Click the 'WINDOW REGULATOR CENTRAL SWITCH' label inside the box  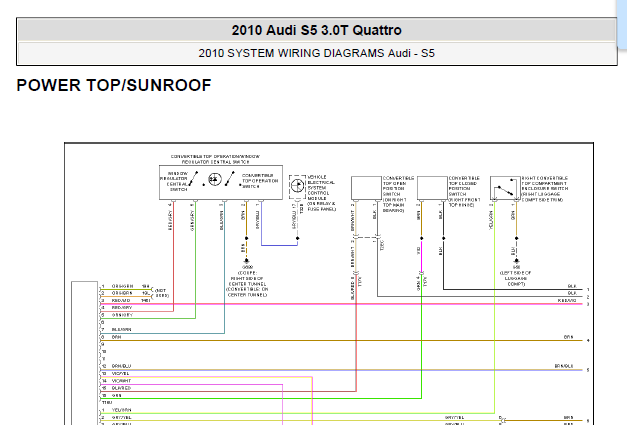pos(175,182)
